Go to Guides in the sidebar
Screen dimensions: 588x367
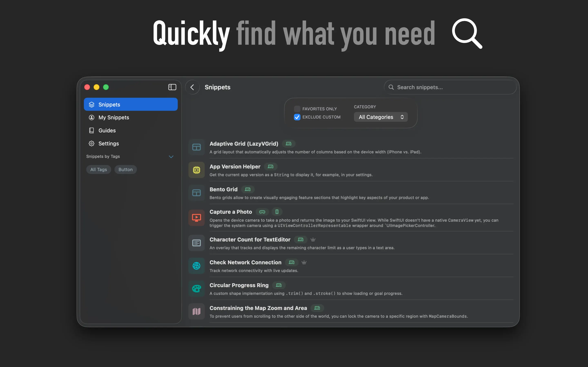(107, 130)
